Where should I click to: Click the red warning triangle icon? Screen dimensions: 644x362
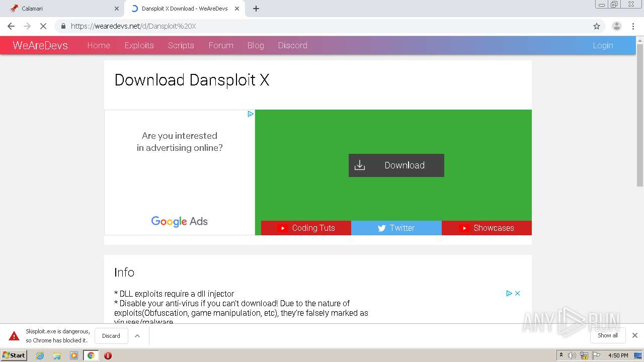[x=14, y=336]
